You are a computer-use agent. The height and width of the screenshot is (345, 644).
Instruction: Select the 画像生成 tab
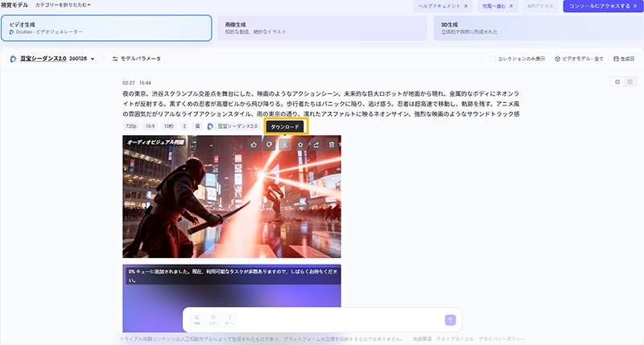(323, 28)
